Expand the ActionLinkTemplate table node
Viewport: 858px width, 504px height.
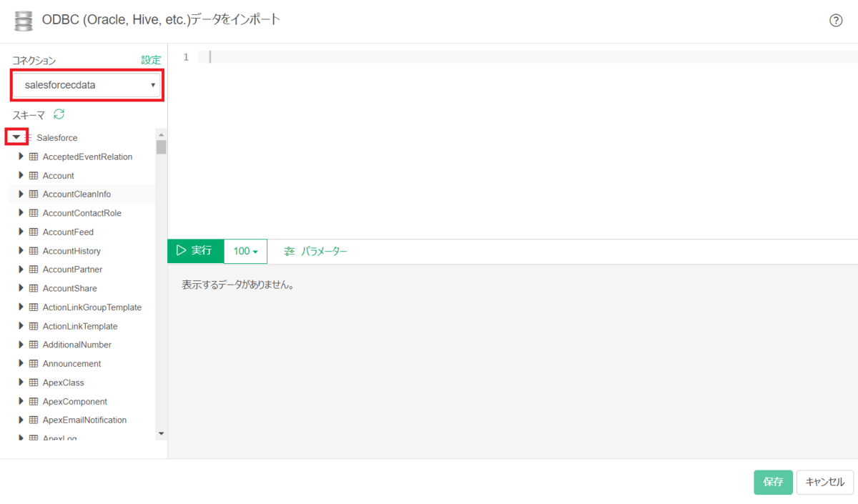click(x=21, y=326)
